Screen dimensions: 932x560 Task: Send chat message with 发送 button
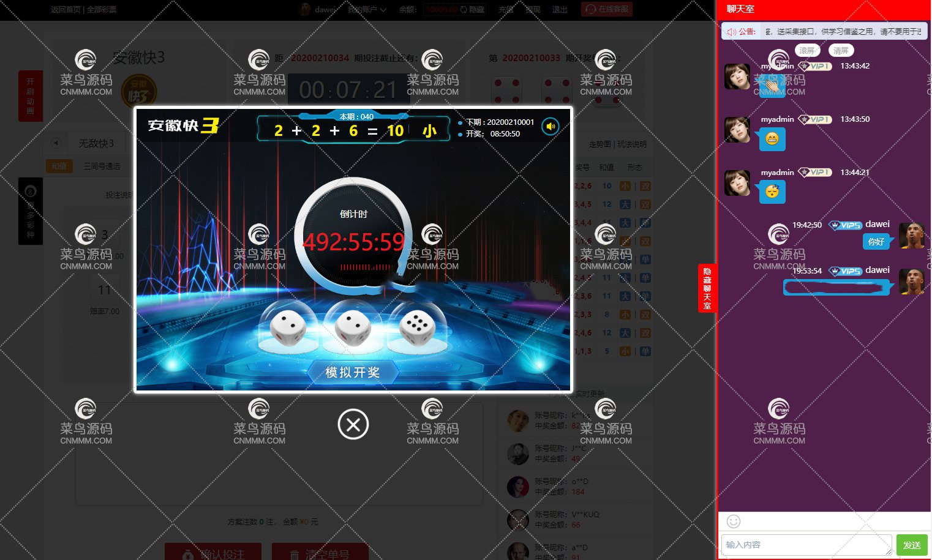(x=912, y=545)
